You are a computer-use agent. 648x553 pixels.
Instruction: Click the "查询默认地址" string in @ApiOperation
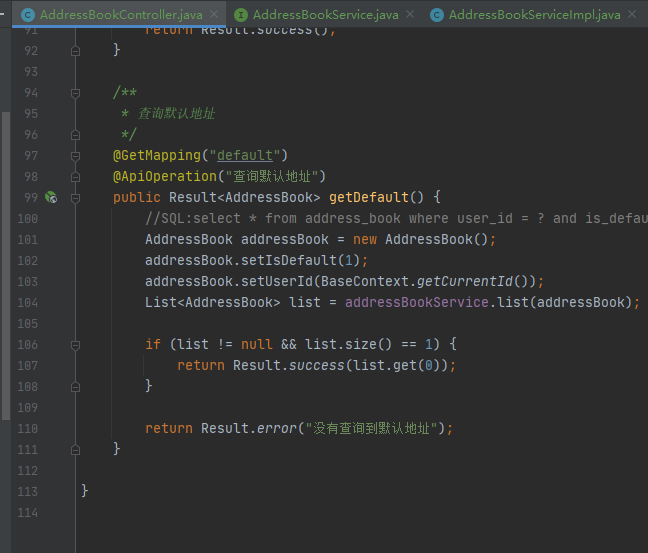pyautogui.click(x=272, y=176)
